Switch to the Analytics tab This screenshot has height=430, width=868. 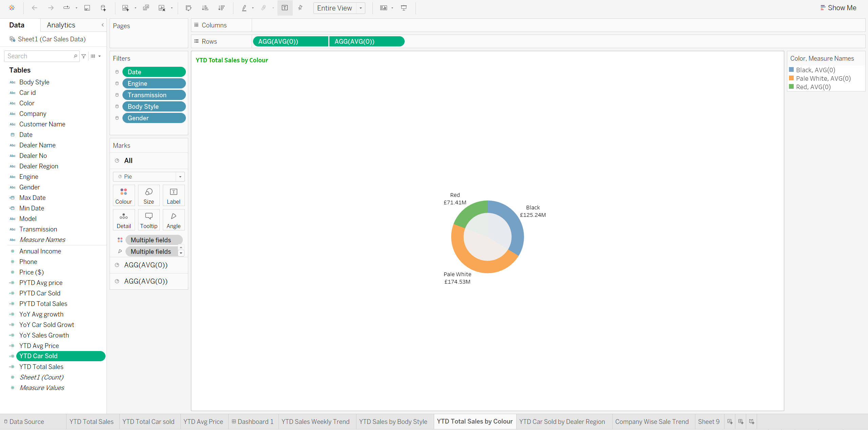pos(61,25)
